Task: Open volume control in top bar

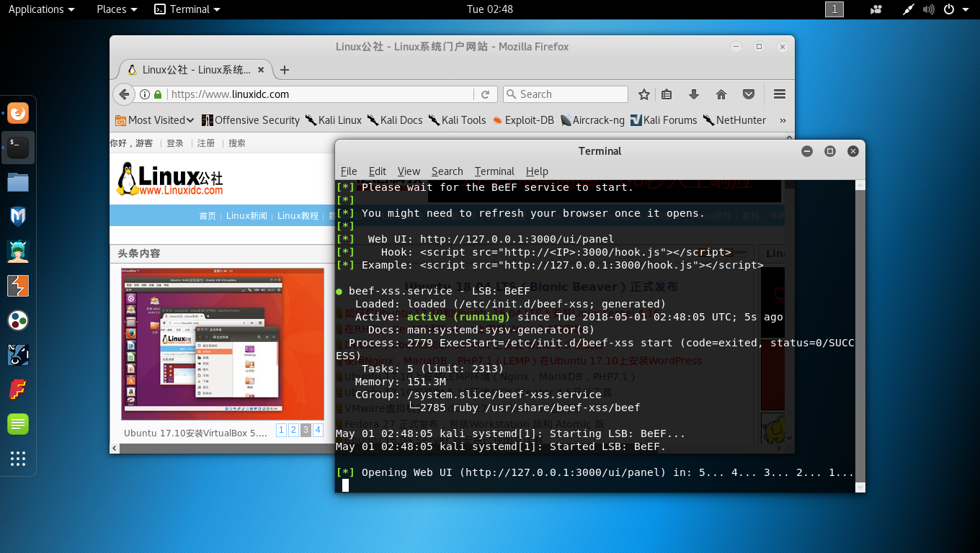Action: coord(929,9)
